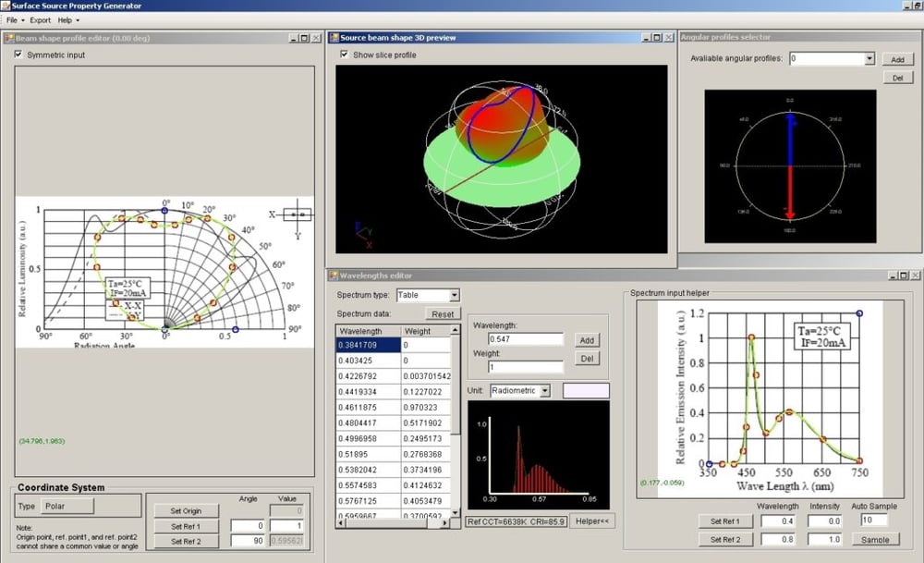Click the blue up arrow in angular profile dial

coord(790,139)
